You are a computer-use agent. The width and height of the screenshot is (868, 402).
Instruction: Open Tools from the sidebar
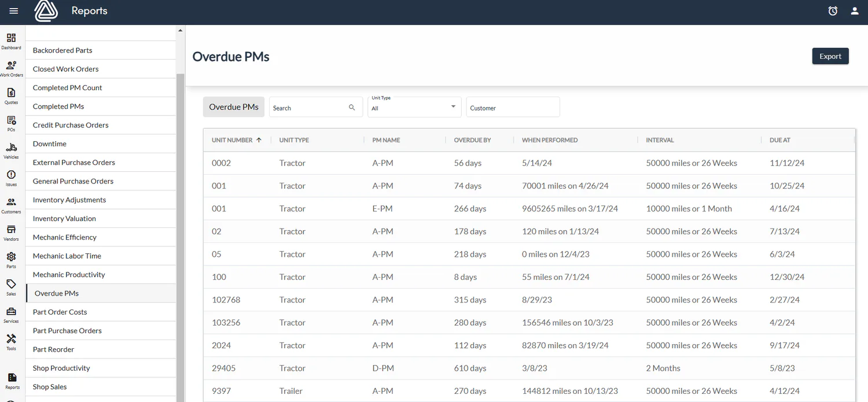[11, 342]
